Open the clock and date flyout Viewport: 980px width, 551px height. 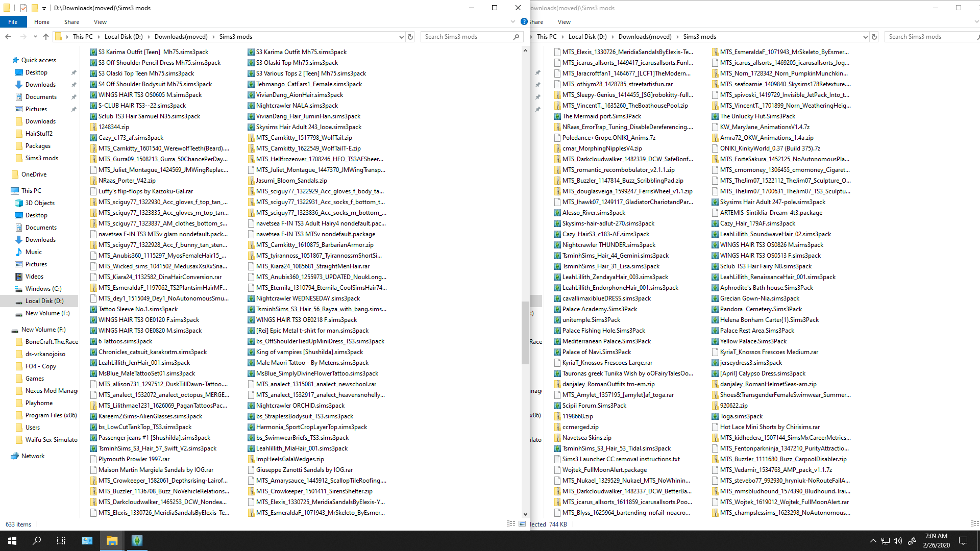(x=936, y=541)
